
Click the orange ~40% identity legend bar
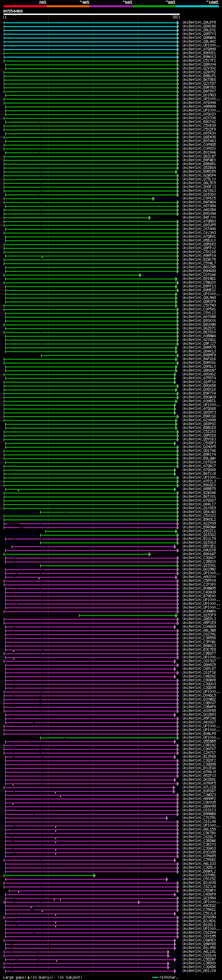68,6
